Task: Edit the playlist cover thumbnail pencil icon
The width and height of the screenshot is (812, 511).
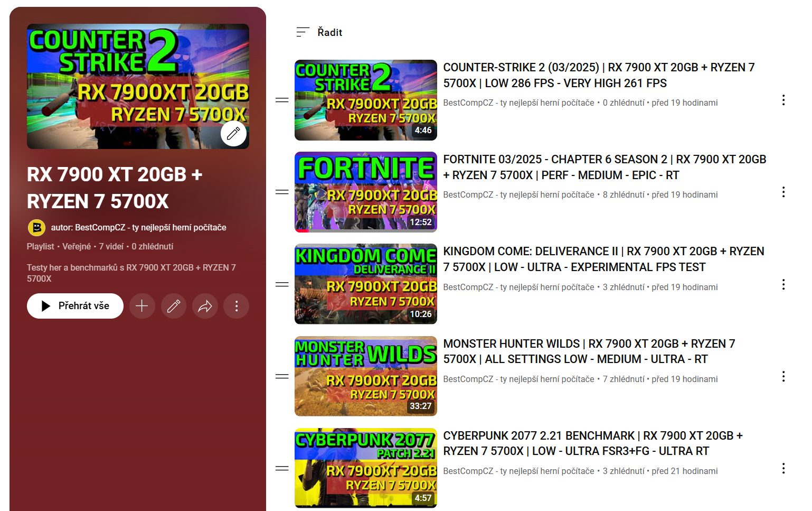Action: click(x=233, y=134)
